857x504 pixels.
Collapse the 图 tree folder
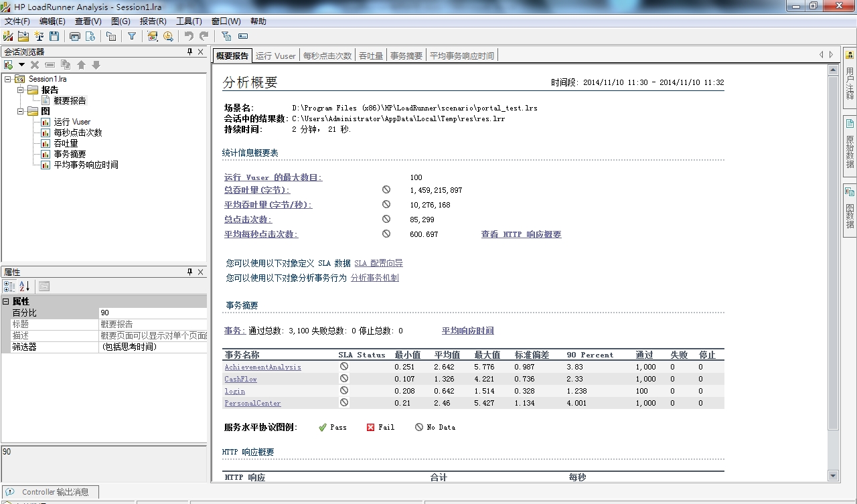click(20, 111)
